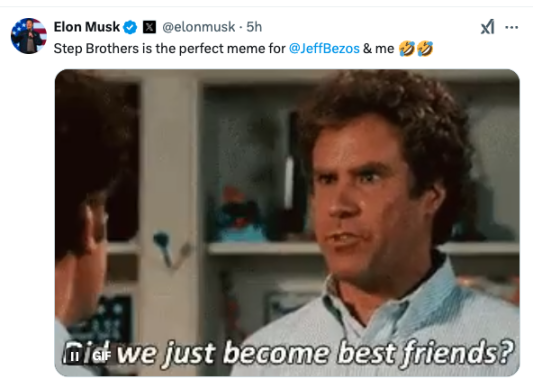Click the second rolling-laughing emoji
Screen dimensions: 533x388
coord(425,49)
